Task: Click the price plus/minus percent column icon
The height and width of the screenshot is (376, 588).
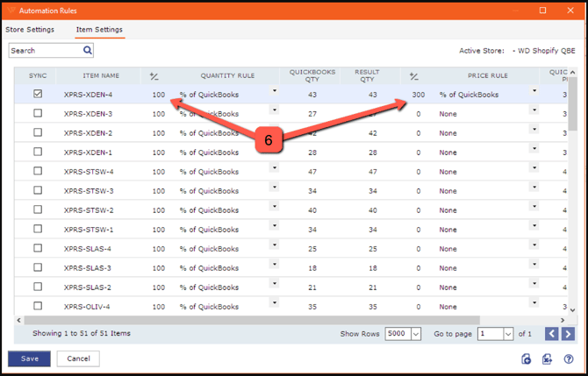Action: tap(414, 76)
